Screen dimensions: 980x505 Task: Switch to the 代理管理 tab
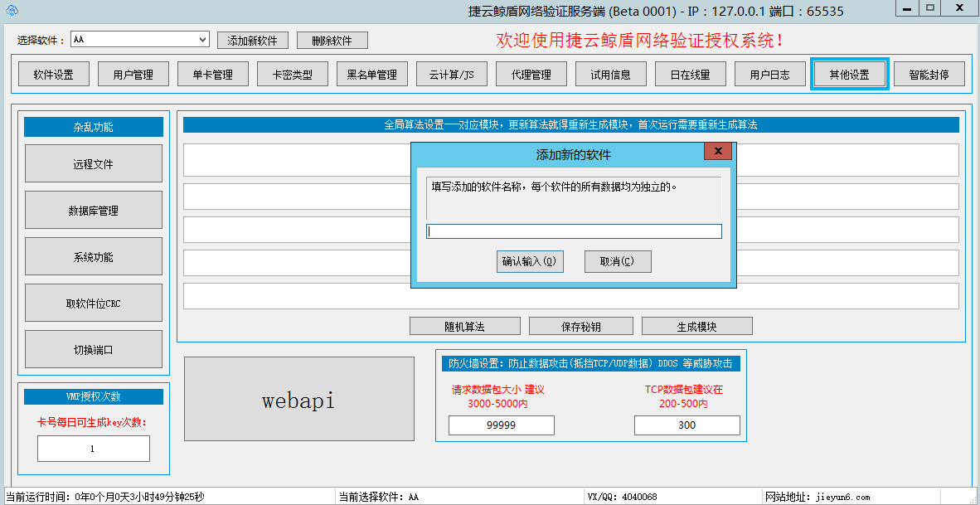coord(531,73)
